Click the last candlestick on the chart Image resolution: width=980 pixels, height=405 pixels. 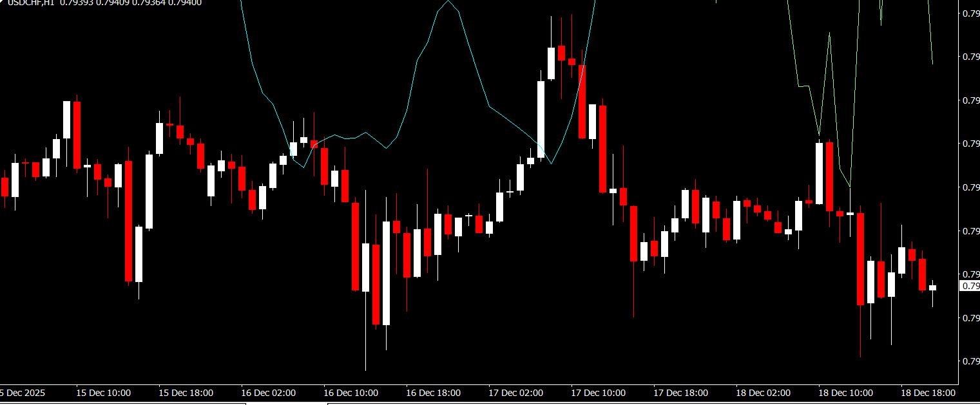coord(932,288)
